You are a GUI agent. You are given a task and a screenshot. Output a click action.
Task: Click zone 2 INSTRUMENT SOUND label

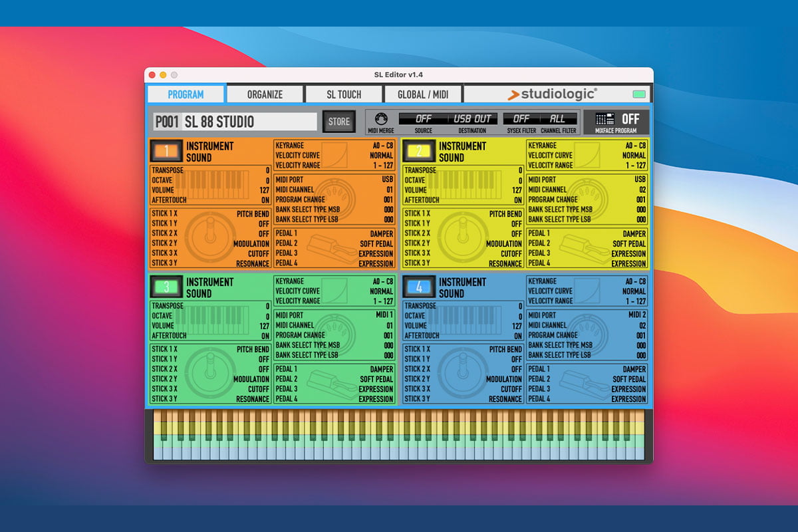(x=462, y=152)
